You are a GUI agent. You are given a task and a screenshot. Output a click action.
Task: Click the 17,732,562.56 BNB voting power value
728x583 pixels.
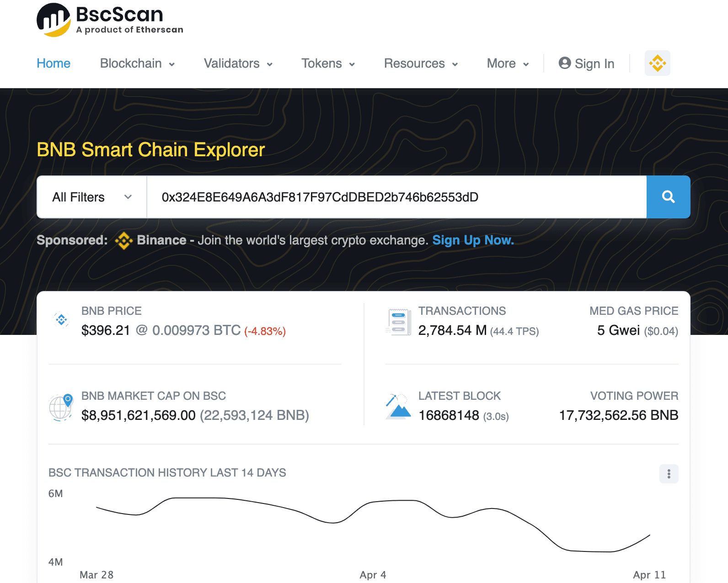point(619,415)
